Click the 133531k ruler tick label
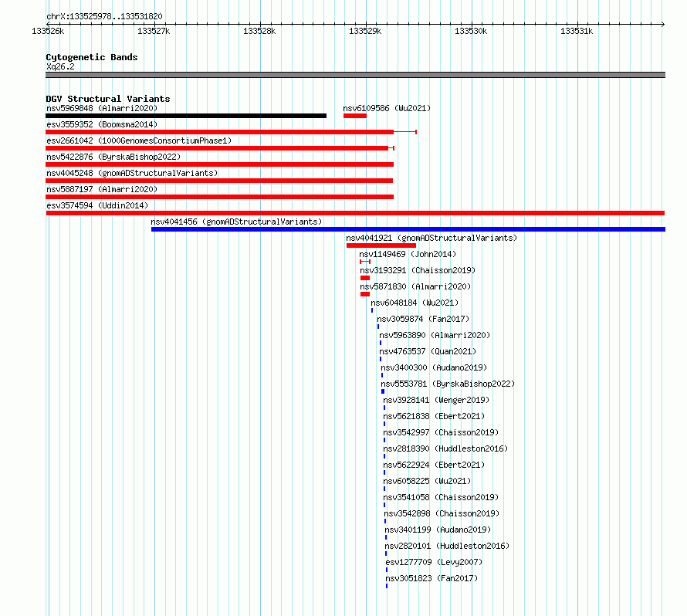The image size is (687, 616). (577, 31)
